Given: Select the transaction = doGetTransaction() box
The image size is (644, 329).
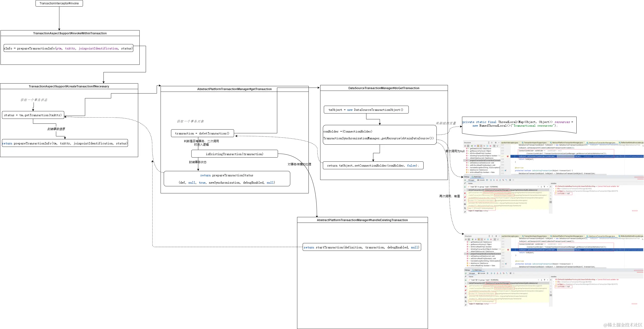Looking at the screenshot, I should pyautogui.click(x=202, y=133).
